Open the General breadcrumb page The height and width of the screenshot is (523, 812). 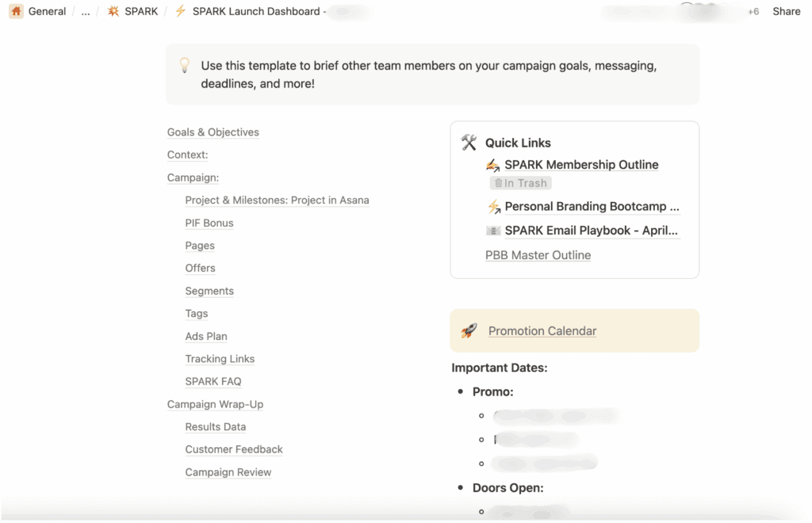47,11
